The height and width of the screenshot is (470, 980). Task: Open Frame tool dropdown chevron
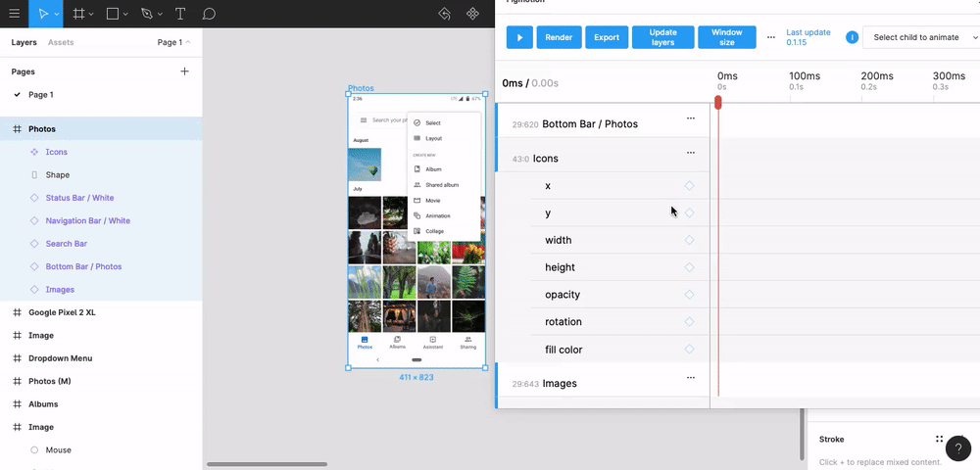(91, 15)
